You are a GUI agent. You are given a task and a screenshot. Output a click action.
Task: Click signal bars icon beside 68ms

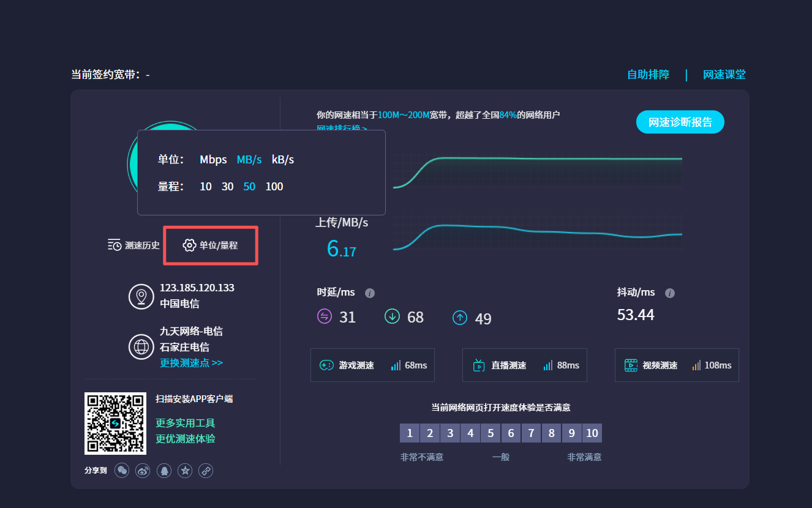(396, 365)
